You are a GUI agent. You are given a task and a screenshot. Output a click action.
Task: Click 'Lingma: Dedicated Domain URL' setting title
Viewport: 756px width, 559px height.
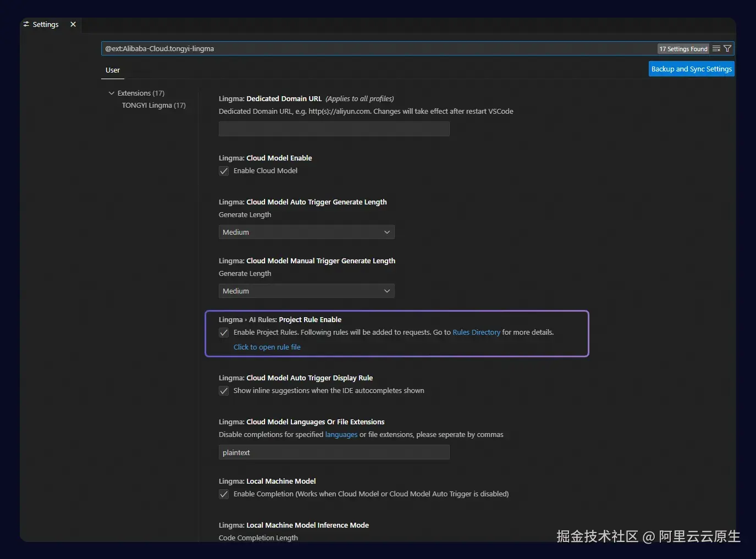click(x=271, y=99)
